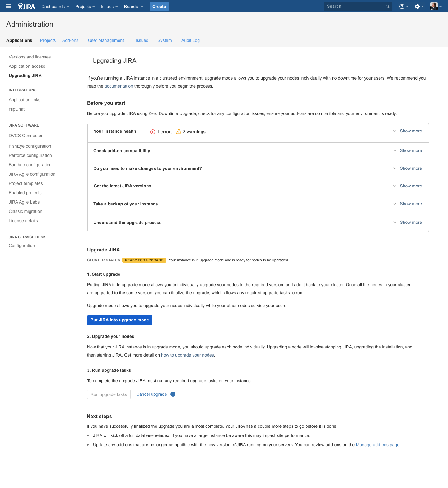448x488 pixels.
Task: Open HipChat integration settings
Action: (x=16, y=109)
